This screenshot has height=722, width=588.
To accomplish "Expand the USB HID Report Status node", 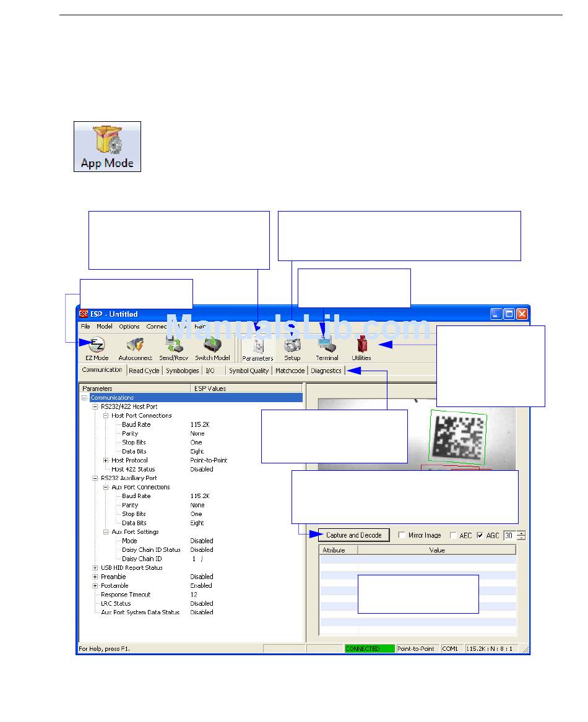I will [95, 568].
